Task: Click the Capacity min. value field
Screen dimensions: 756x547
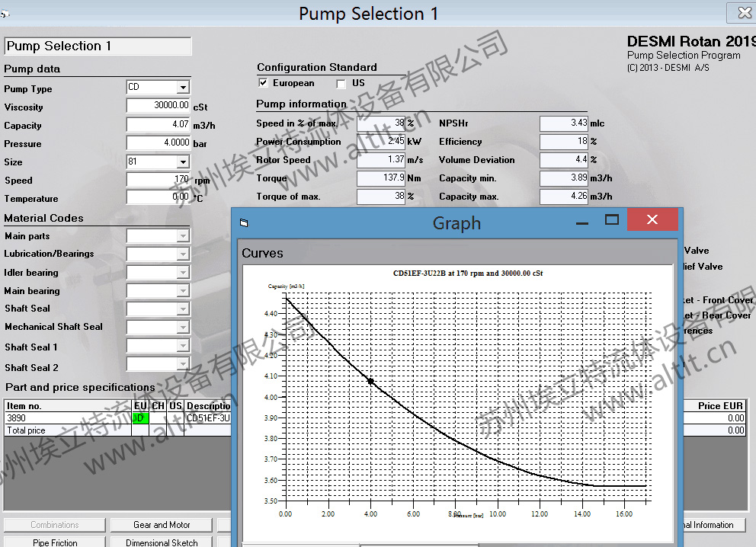Action: (564, 178)
